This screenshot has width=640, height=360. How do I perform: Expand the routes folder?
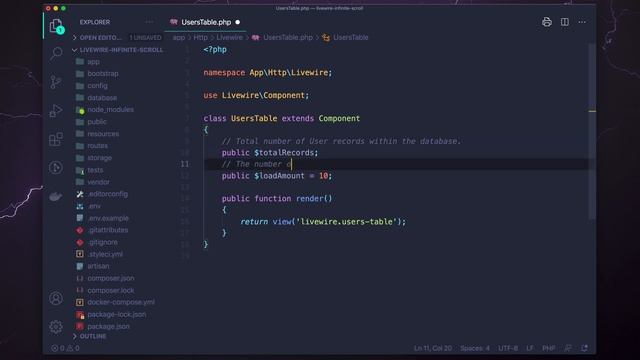[98, 146]
